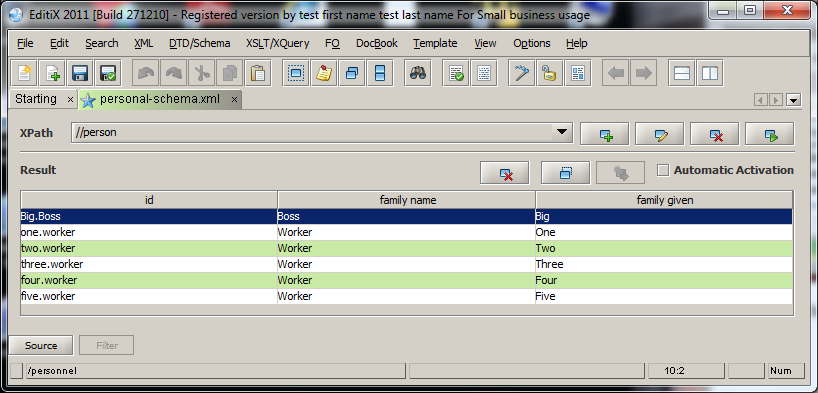This screenshot has height=393, width=818.
Task: Enable the Automatic Activation checkbox
Action: pyautogui.click(x=663, y=170)
